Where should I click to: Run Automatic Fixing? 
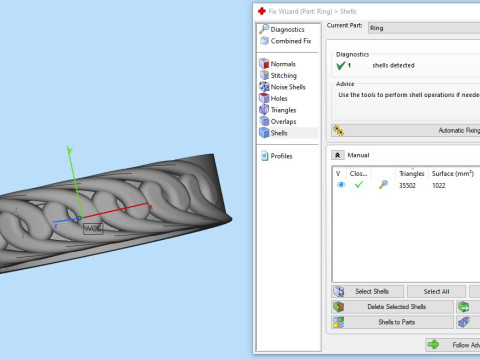coord(406,130)
